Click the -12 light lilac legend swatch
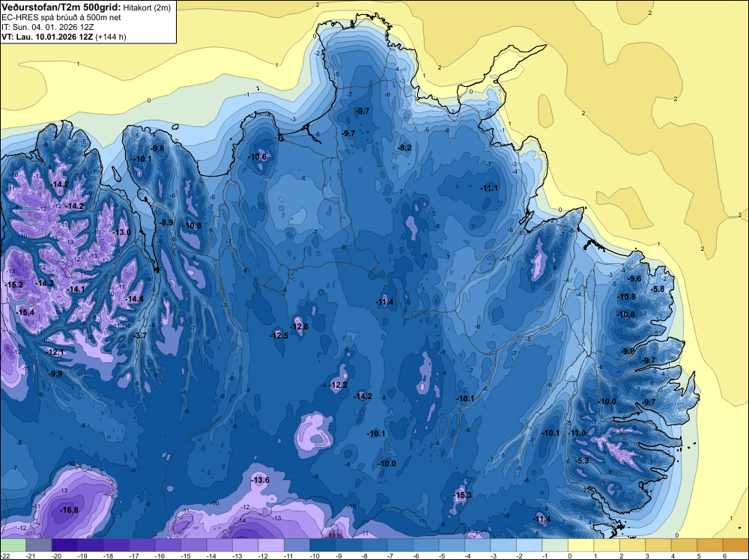 pyautogui.click(x=271, y=545)
